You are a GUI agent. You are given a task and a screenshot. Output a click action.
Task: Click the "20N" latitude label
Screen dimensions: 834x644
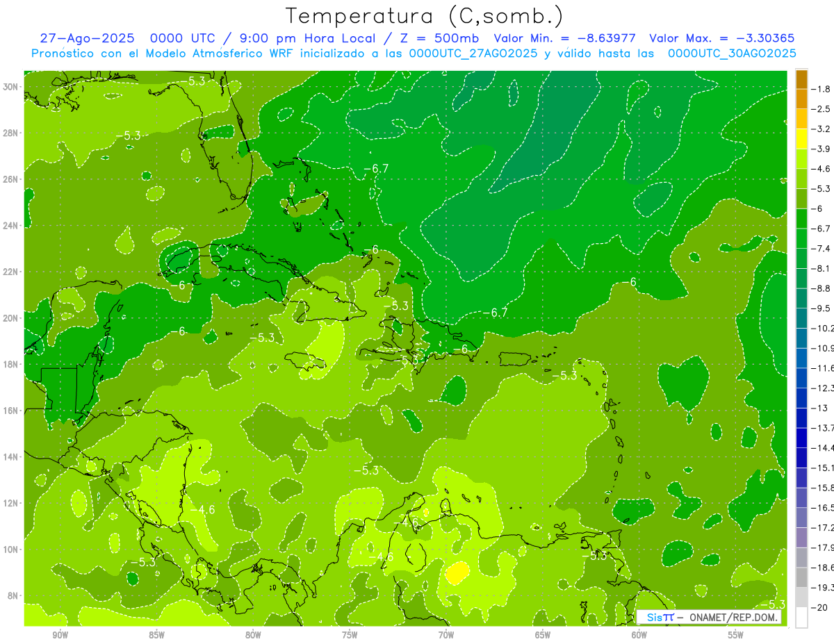coord(12,318)
